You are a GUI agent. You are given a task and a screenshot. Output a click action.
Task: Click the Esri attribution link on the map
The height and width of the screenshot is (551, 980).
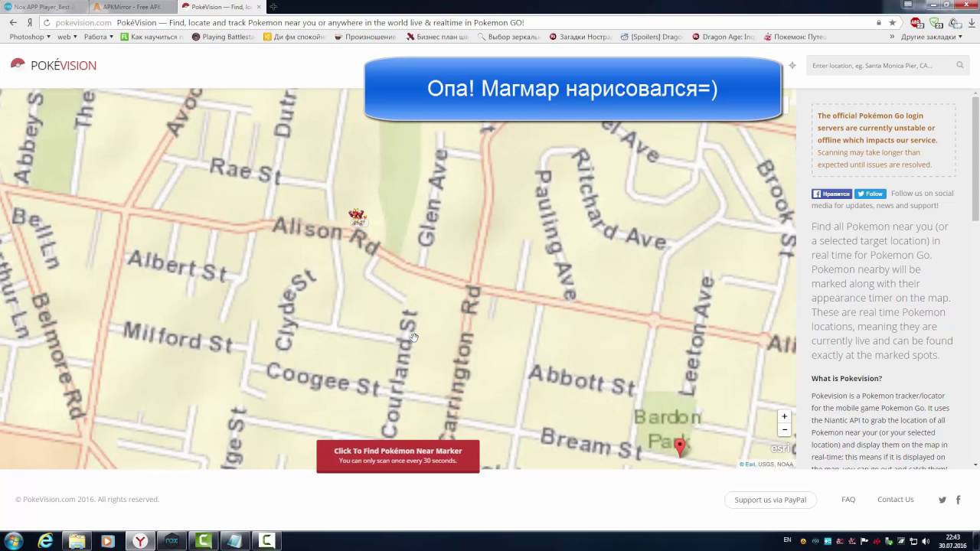click(746, 465)
